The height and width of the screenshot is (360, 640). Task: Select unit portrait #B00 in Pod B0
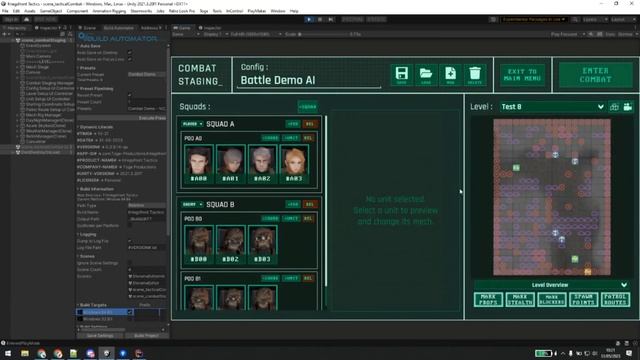(x=199, y=244)
